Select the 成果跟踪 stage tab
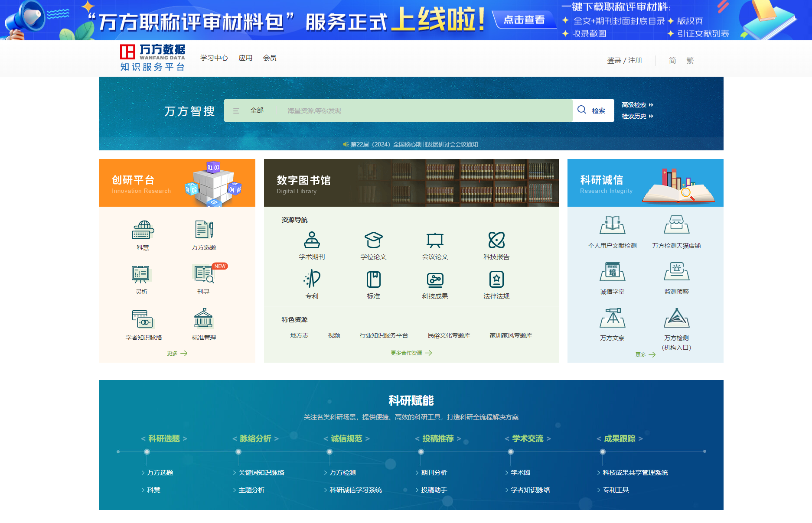 point(620,439)
